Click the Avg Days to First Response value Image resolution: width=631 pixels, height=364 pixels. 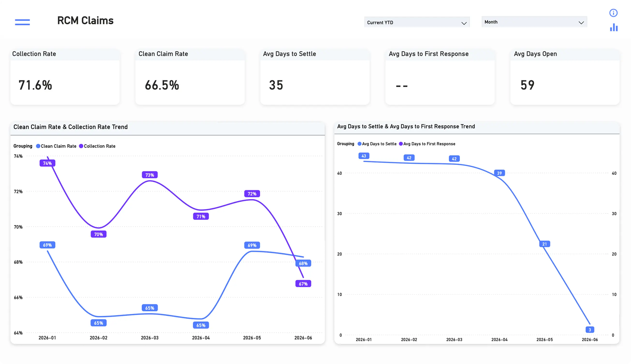pos(402,86)
